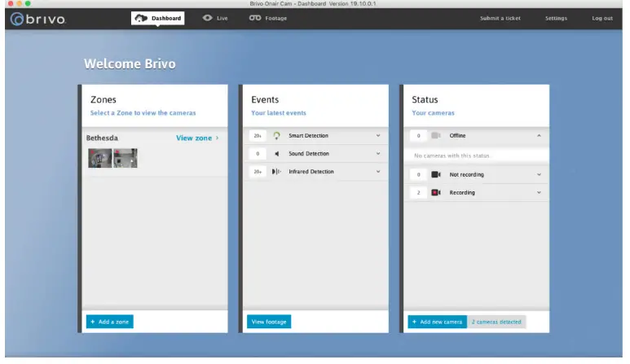Viewport: 630px width, 364px height.
Task: Expand the Not recording status row
Action: (x=539, y=174)
